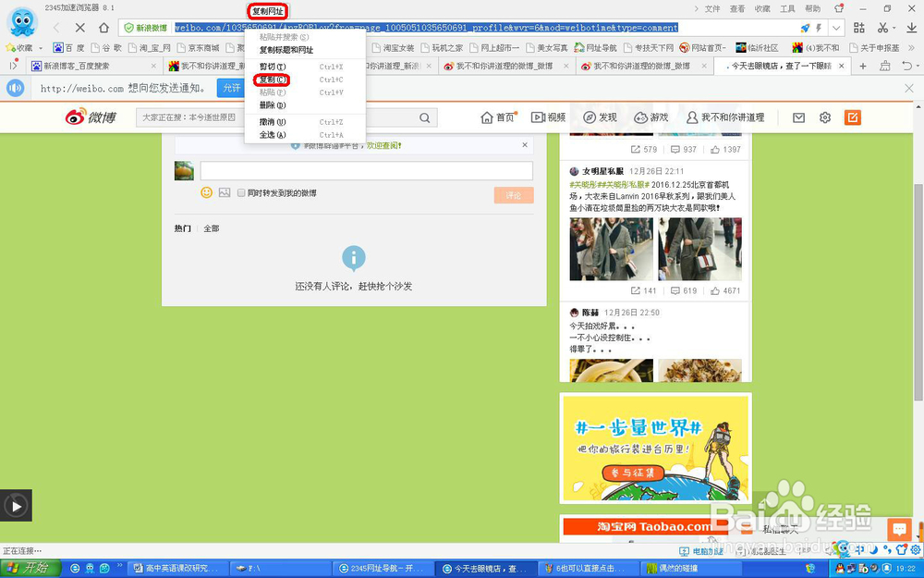Click 允许 to allow notifications
The image size is (924, 578).
[x=232, y=88]
